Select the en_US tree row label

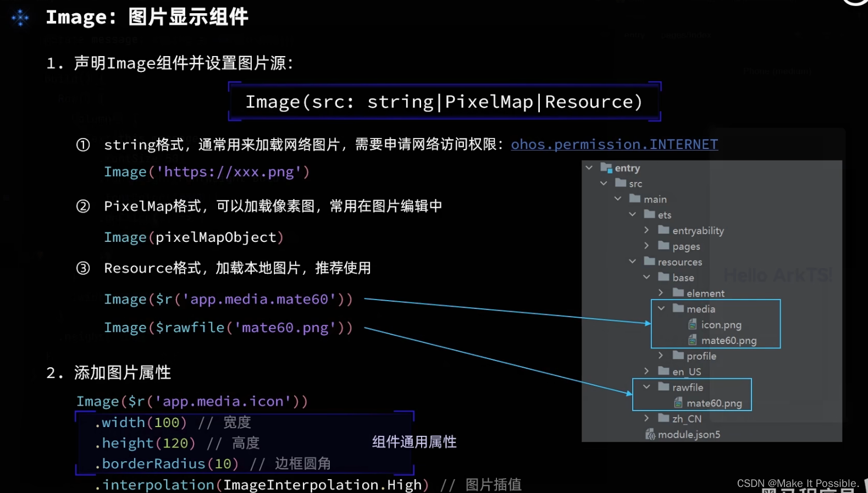click(687, 372)
